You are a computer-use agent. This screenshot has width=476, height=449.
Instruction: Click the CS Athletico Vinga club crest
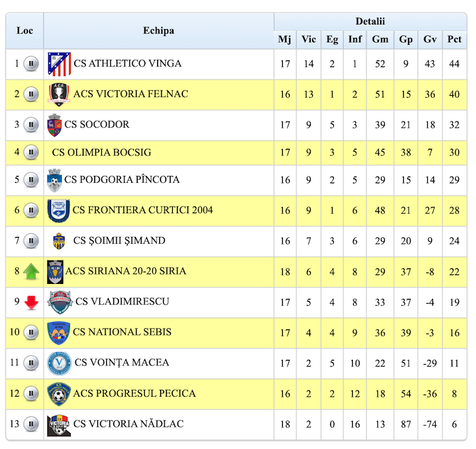coord(59,64)
